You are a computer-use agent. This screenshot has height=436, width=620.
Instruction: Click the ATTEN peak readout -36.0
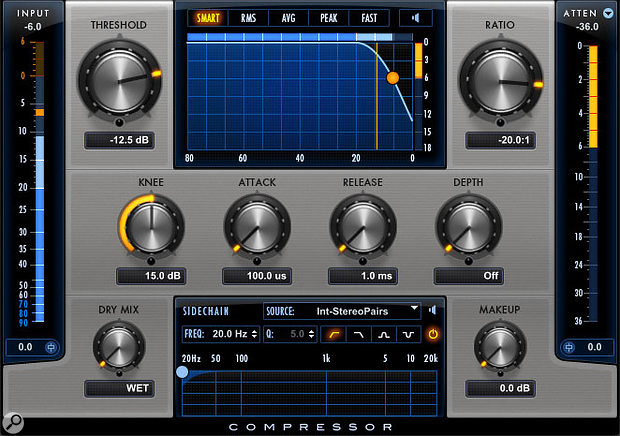pos(587,27)
